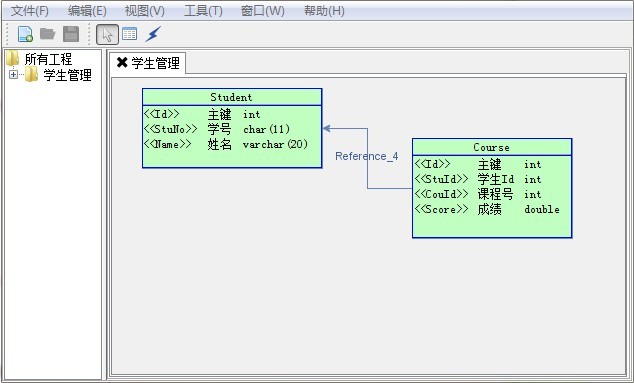634x383 pixels.
Task: Click the save diskette toolbar icon
Action: point(71,34)
